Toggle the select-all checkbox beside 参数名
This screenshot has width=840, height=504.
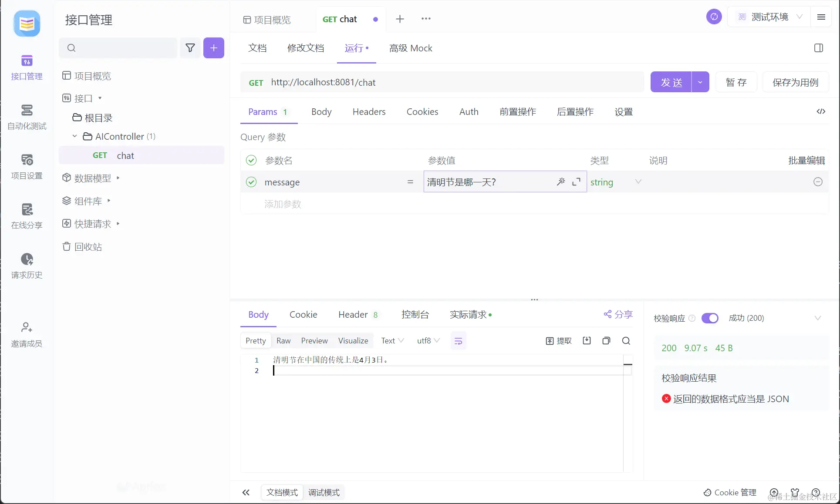251,160
